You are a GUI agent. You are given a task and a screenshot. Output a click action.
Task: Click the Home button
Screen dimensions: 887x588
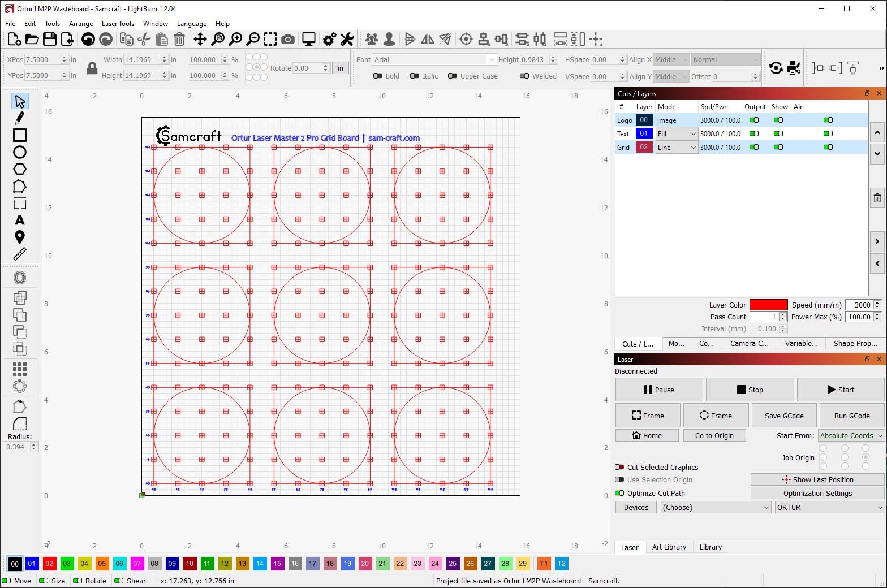(x=647, y=435)
